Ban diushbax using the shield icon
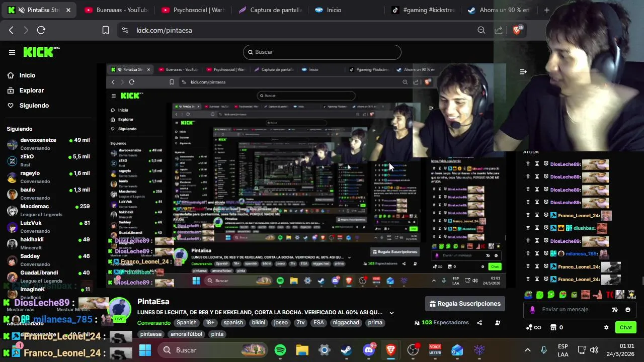The image size is (644, 362). pyautogui.click(x=546, y=228)
